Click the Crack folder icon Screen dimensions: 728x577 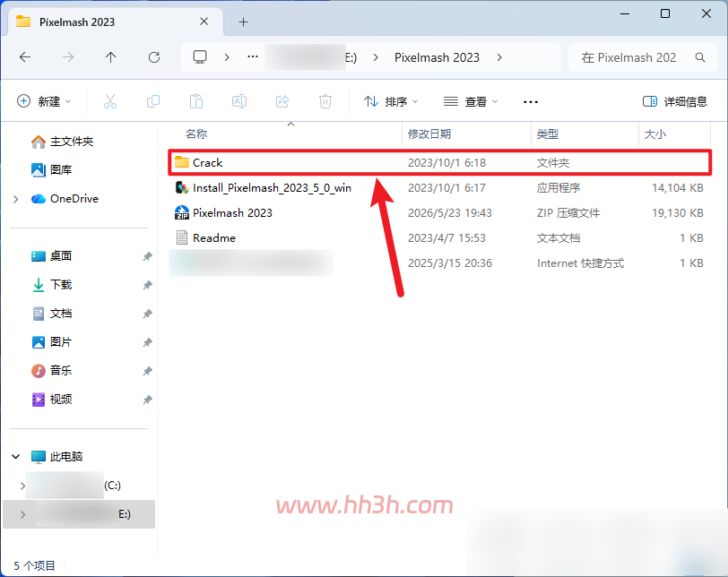181,162
